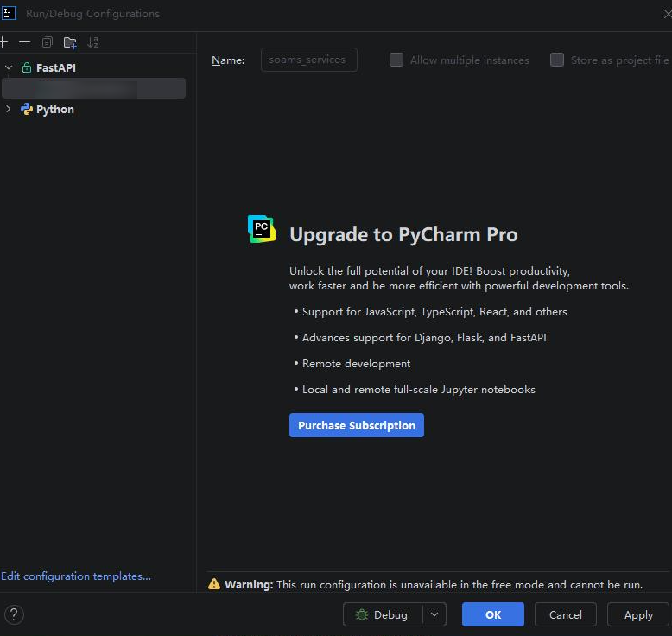This screenshot has height=636, width=672.
Task: Click the Create New Folder icon
Action: 70,42
